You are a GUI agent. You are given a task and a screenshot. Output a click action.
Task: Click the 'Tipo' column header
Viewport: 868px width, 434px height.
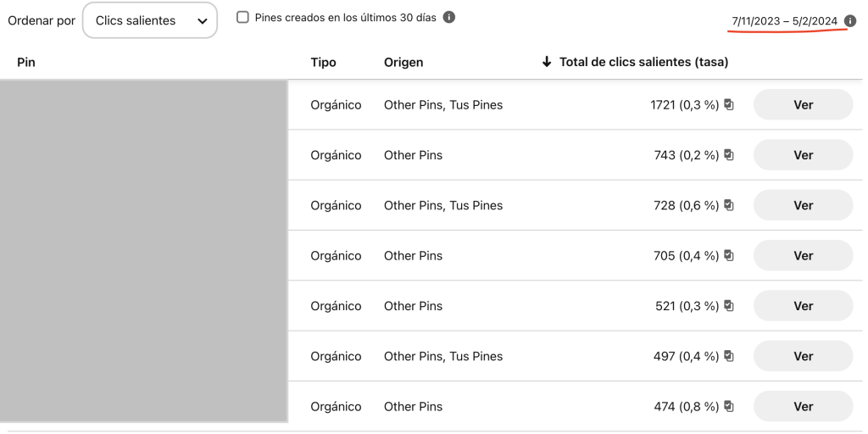[323, 62]
